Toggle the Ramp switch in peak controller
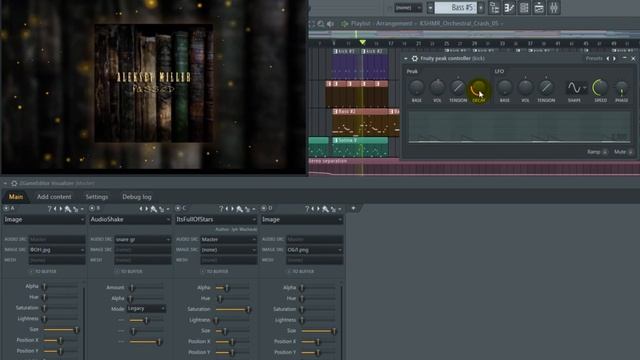The width and height of the screenshot is (640, 360). pyautogui.click(x=605, y=152)
